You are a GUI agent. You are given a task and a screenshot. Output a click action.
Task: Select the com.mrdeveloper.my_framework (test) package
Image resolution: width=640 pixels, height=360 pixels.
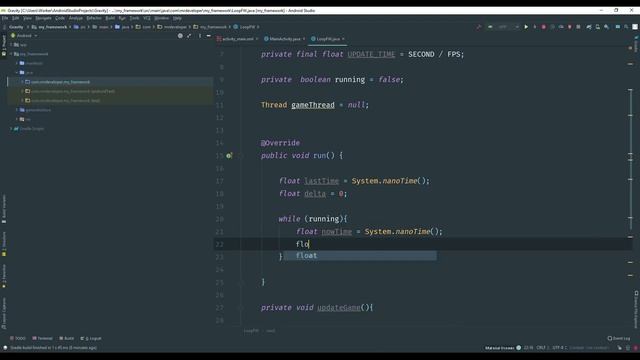tap(110, 100)
